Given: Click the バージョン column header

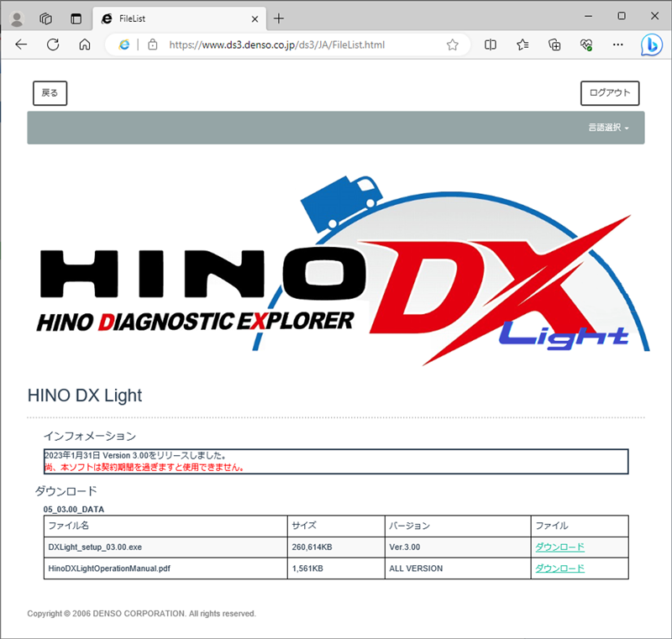Looking at the screenshot, I should (458, 526).
